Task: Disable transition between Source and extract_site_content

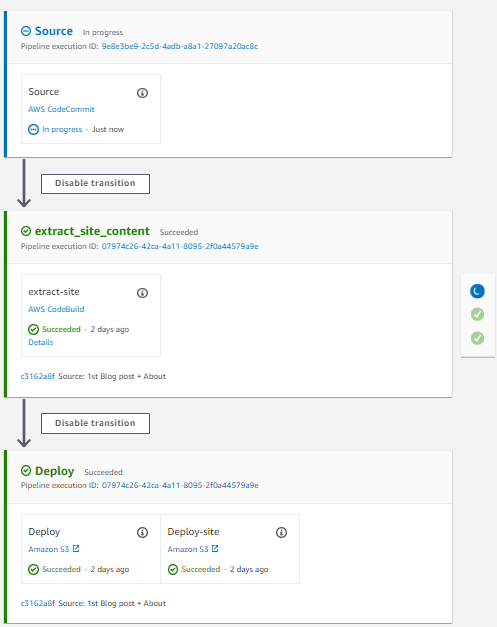Action: click(x=95, y=184)
